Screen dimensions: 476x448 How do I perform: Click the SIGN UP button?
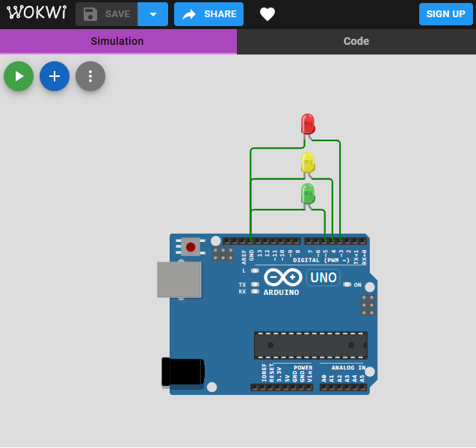click(x=445, y=14)
